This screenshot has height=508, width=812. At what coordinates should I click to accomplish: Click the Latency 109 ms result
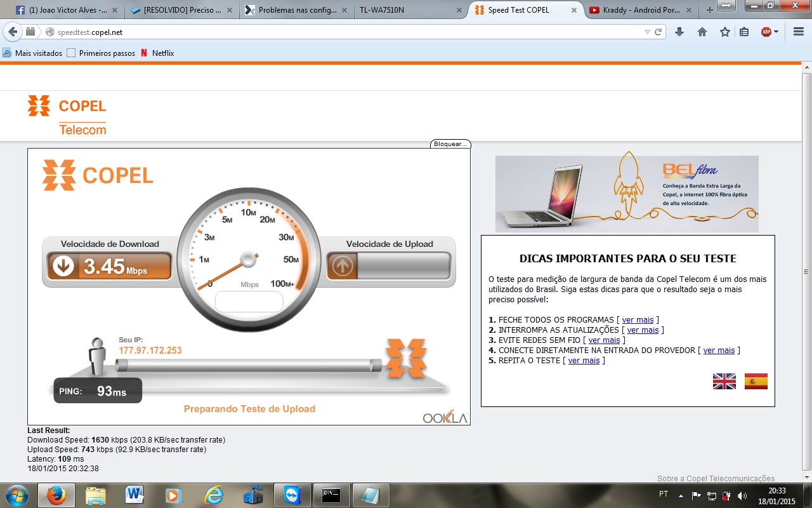[56, 459]
